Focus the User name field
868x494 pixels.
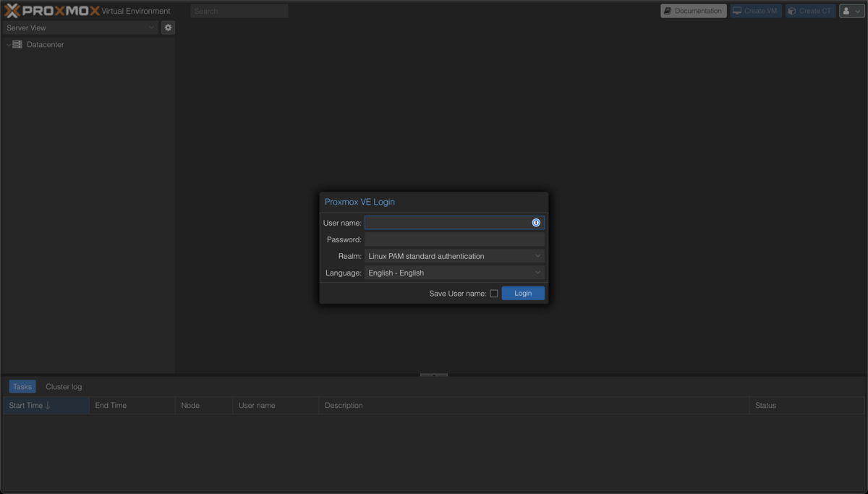(x=454, y=223)
